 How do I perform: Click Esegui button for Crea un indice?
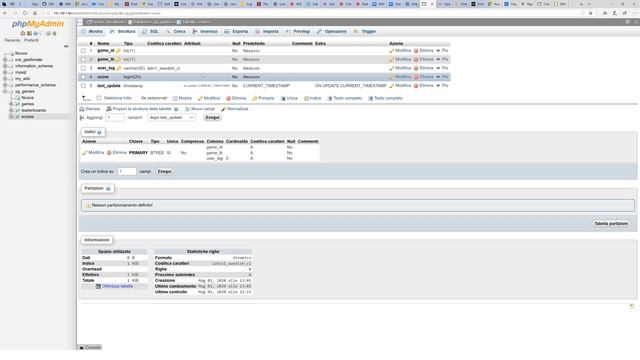[x=164, y=171]
